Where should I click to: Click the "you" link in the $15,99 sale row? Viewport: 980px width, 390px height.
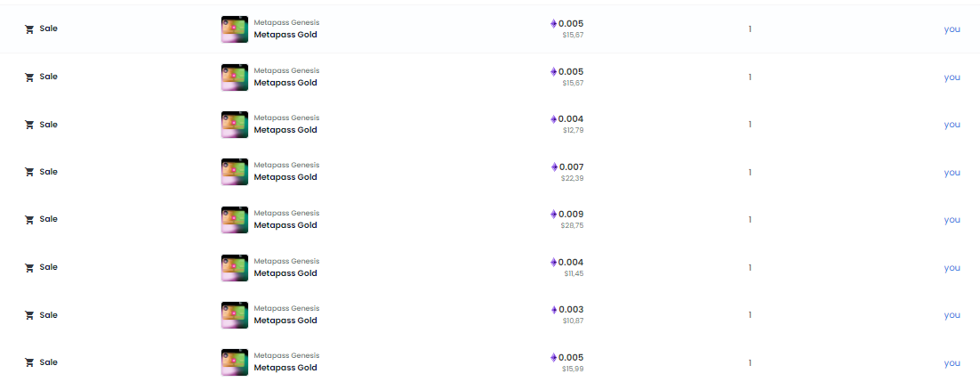[x=952, y=362]
